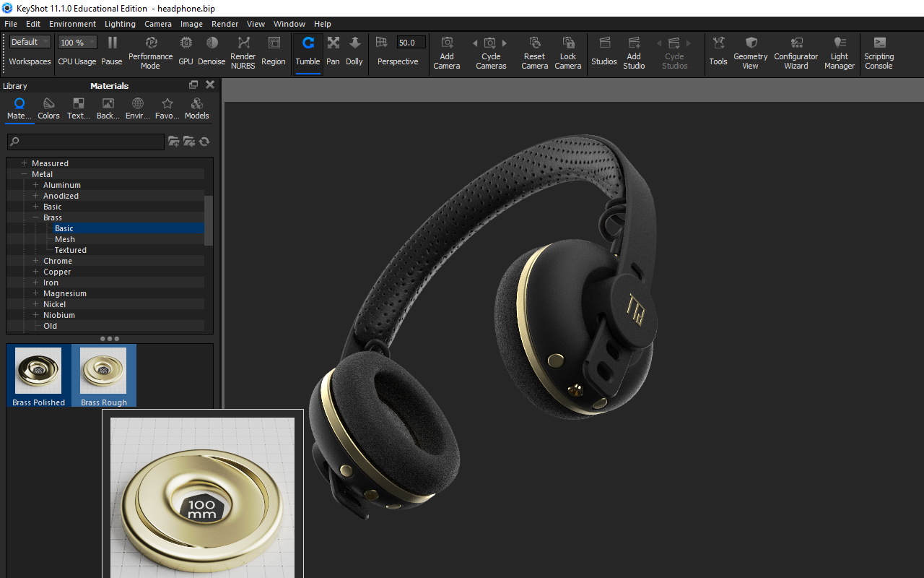Select the Tumble camera tool

point(308,51)
